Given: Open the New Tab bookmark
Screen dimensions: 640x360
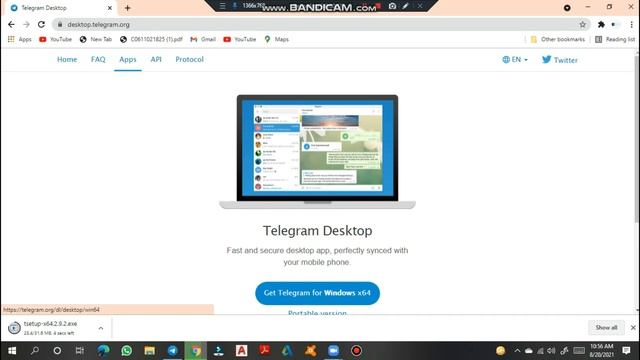Looking at the screenshot, I should [x=96, y=39].
